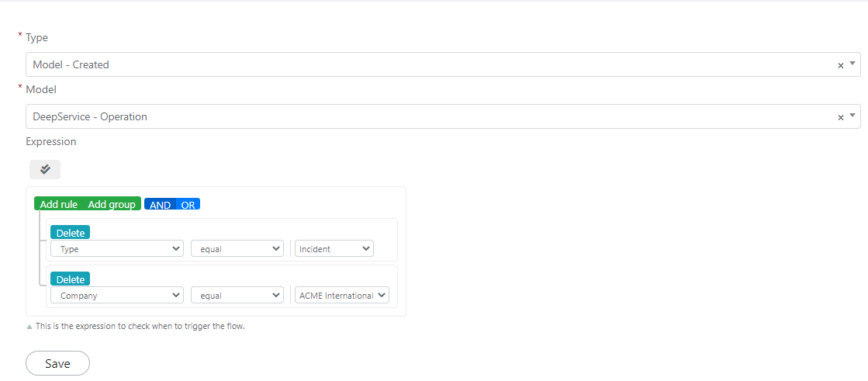Open the Type field selector in first rule
The image size is (868, 381).
pos(117,248)
